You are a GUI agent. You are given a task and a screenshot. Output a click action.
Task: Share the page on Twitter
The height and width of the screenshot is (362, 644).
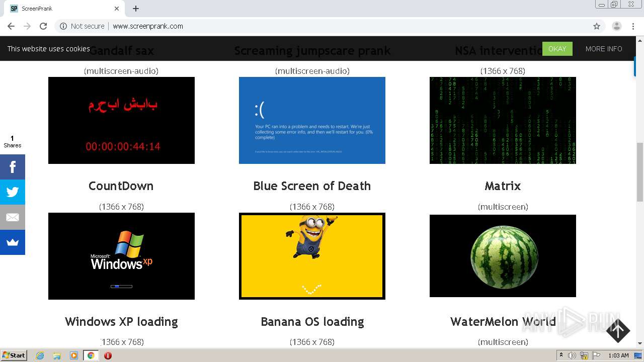(13, 192)
